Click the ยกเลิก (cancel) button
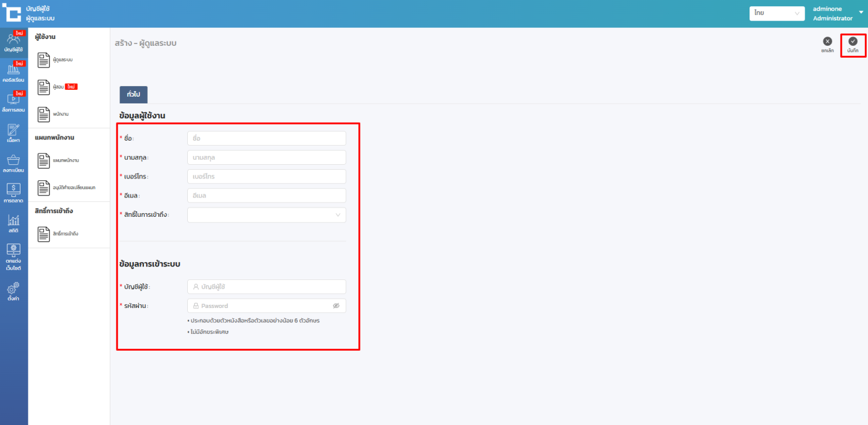This screenshot has width=868, height=425. click(x=827, y=45)
